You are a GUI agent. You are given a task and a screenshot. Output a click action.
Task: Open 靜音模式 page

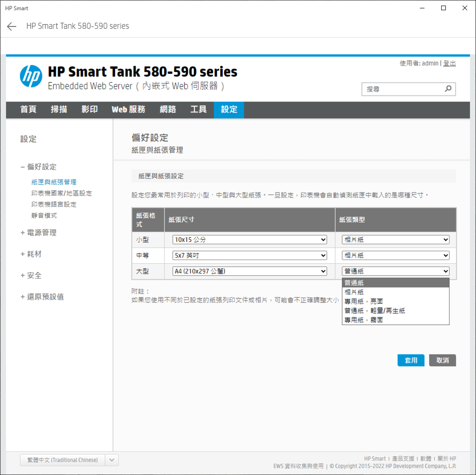click(x=44, y=215)
